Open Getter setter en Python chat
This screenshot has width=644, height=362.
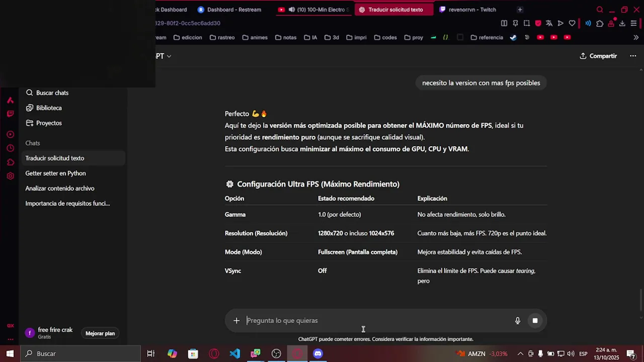(x=73, y=173)
